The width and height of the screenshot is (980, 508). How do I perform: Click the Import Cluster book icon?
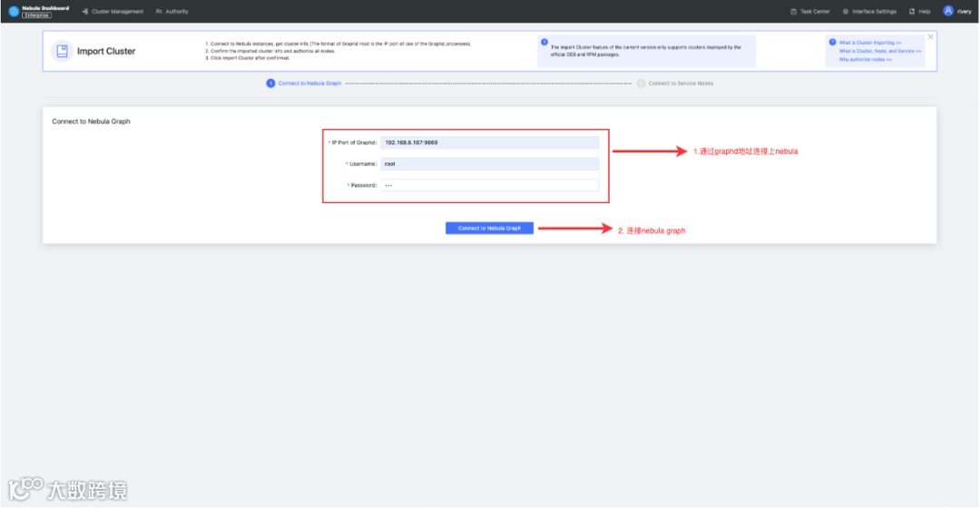point(62,51)
